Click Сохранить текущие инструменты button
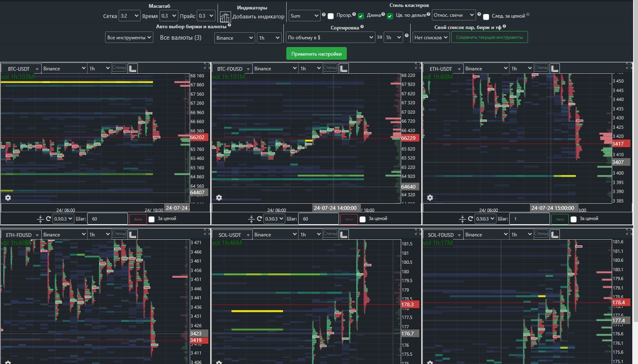638x364 pixels. pyautogui.click(x=489, y=38)
